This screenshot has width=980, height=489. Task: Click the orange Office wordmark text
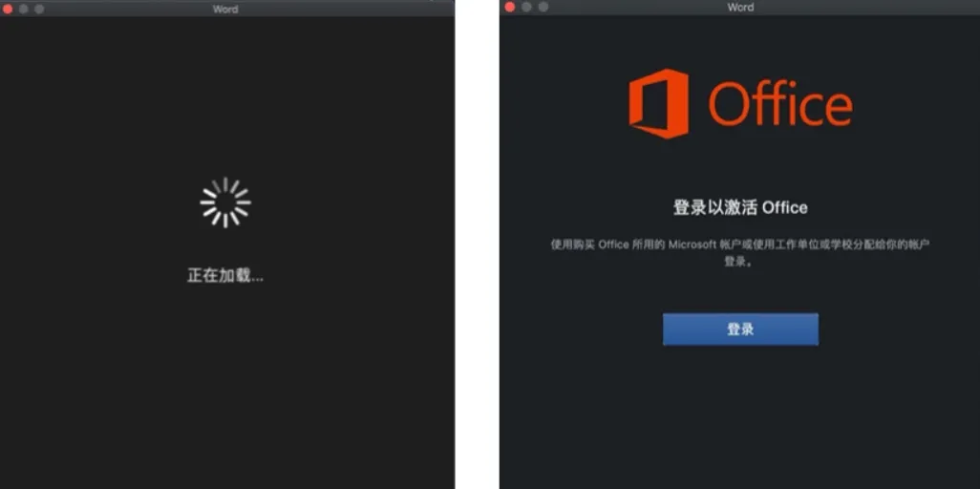(x=780, y=104)
